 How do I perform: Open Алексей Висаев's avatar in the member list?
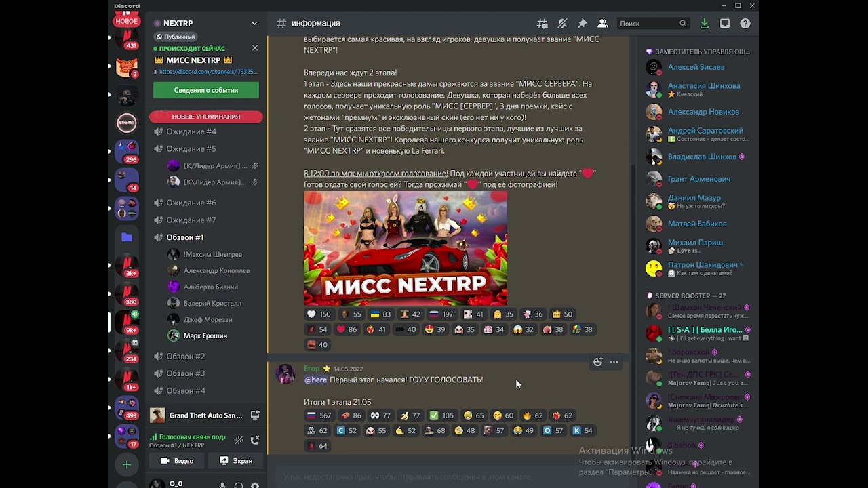[654, 67]
